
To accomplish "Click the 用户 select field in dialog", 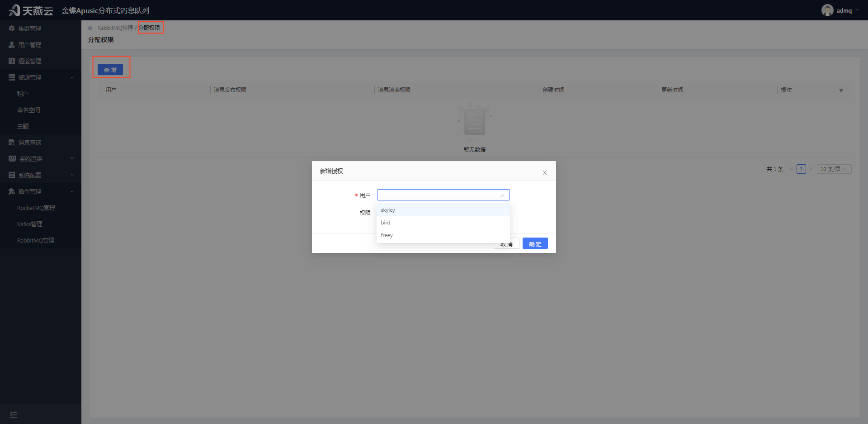I will pyautogui.click(x=443, y=195).
